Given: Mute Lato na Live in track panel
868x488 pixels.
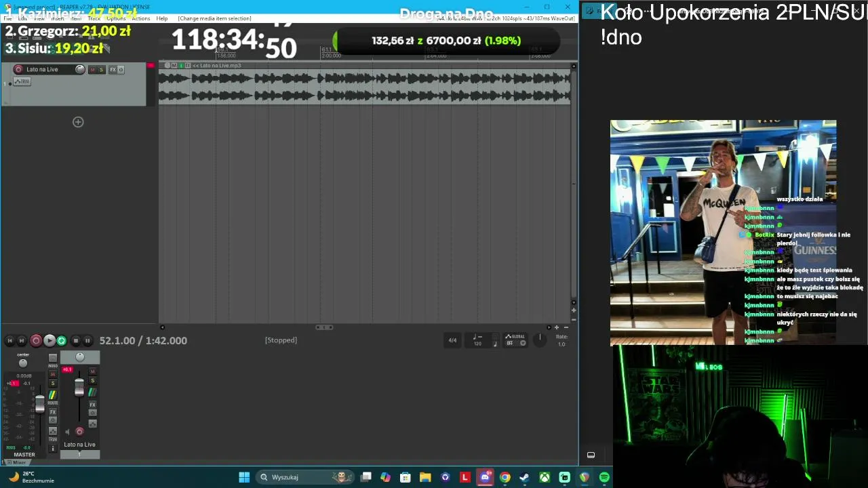Looking at the screenshot, I should tap(93, 70).
